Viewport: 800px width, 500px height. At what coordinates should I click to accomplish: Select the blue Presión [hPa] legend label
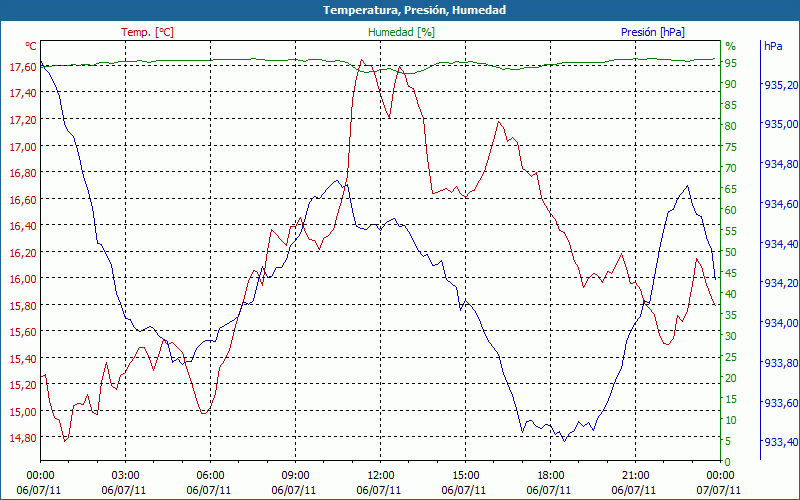click(653, 32)
